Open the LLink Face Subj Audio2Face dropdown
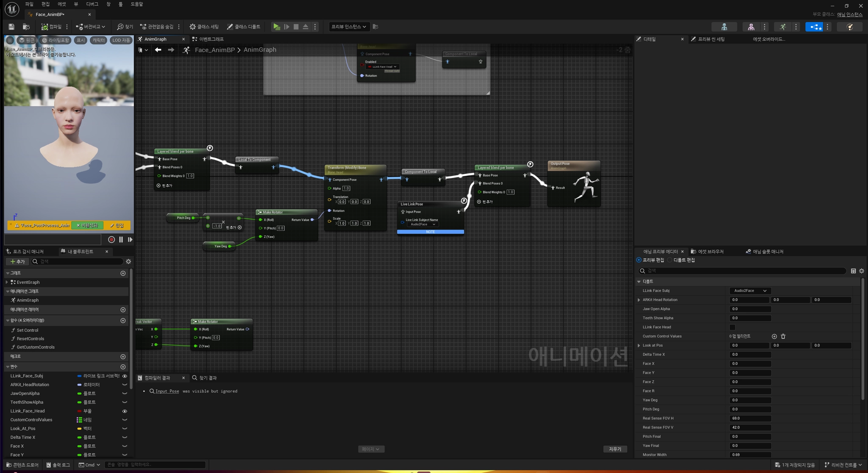This screenshot has height=473, width=868. [x=750, y=291]
